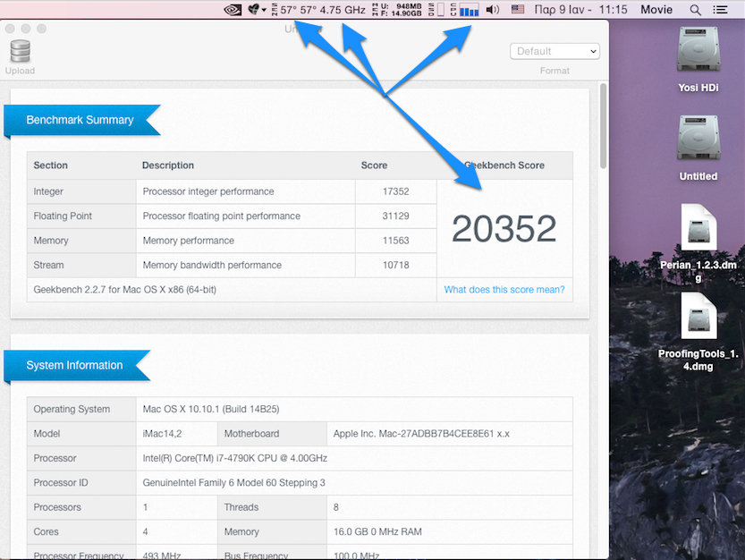The height and width of the screenshot is (560, 745).
Task: Open the Yosi HDi drive icon
Action: coord(698,50)
